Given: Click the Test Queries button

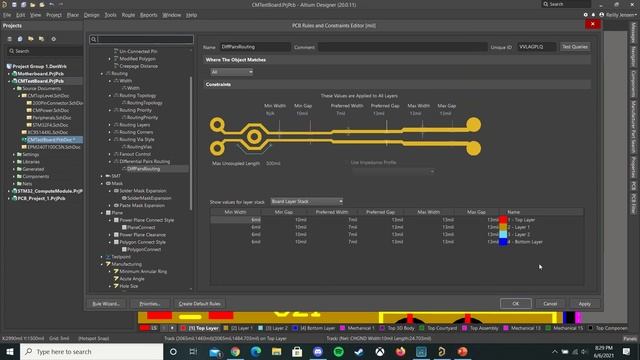Looking at the screenshot, I should coord(575,47).
